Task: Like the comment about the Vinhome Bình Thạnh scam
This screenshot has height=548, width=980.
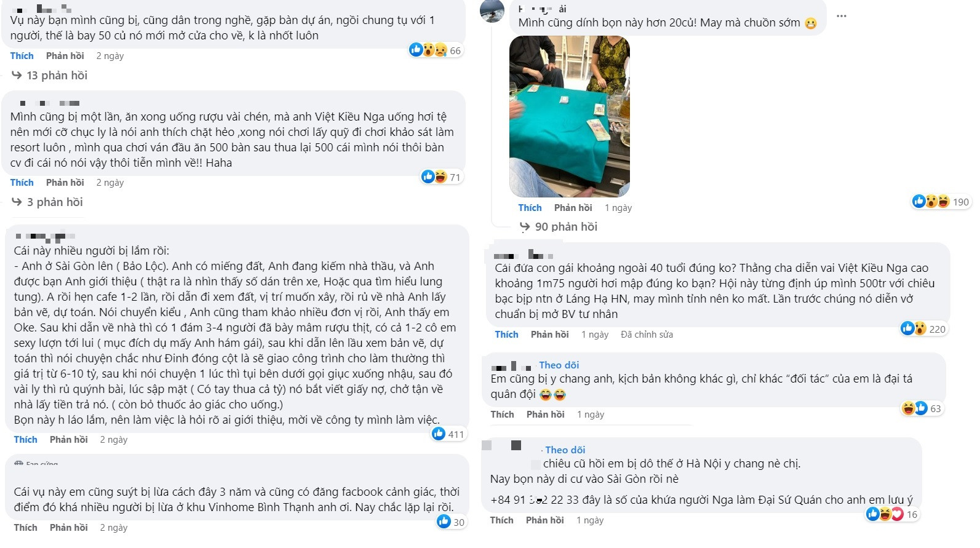Action: pos(26,528)
